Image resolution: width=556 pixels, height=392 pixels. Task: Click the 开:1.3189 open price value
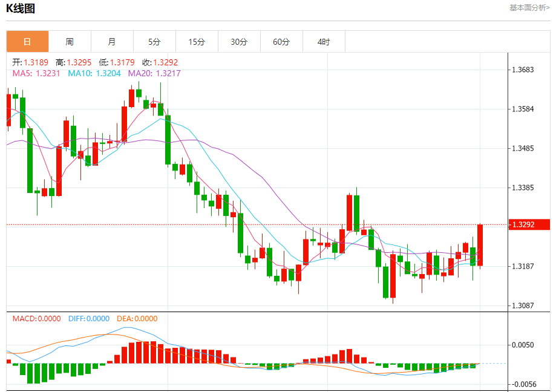point(30,62)
